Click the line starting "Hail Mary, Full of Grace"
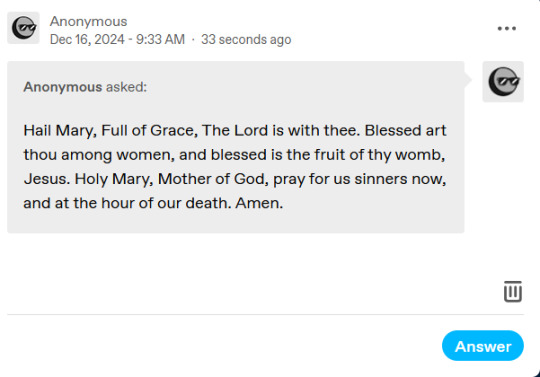Viewport: 540px width, 377px height. [235, 131]
